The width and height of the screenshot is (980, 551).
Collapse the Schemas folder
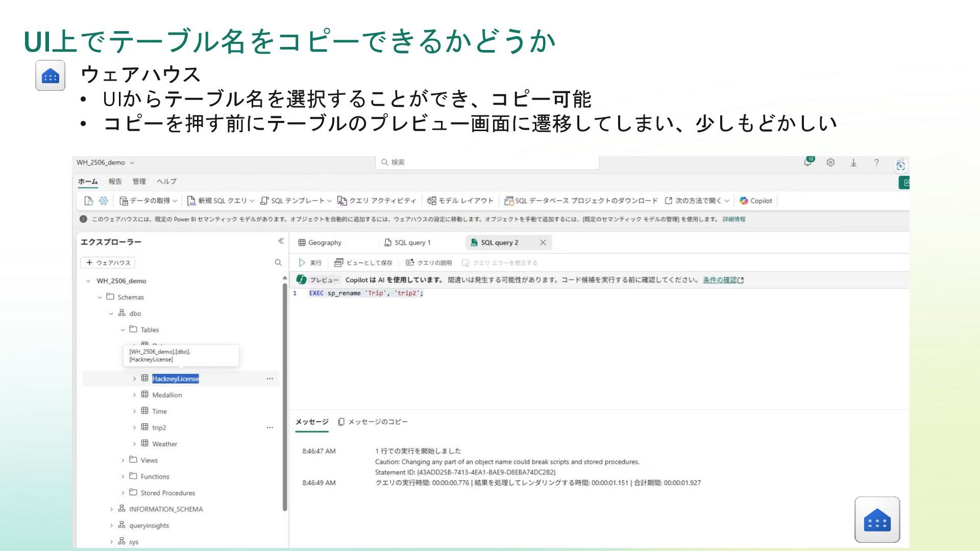tap(100, 297)
